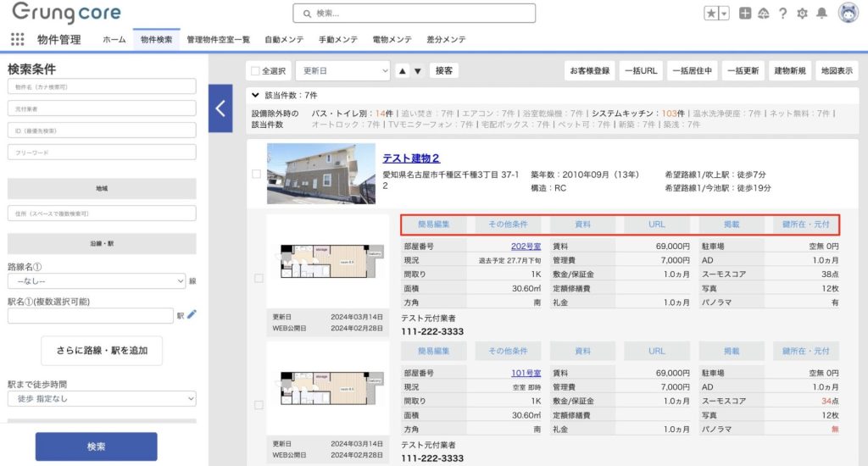Screen dimensions: 868x466
Task: Sort ascending with the up triangle
Action: click(x=403, y=71)
